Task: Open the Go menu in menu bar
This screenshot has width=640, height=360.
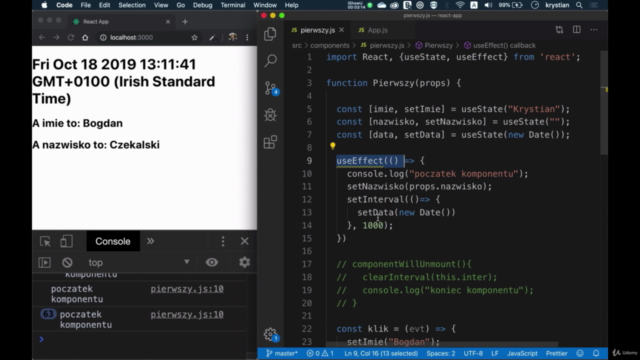Action: (x=181, y=5)
